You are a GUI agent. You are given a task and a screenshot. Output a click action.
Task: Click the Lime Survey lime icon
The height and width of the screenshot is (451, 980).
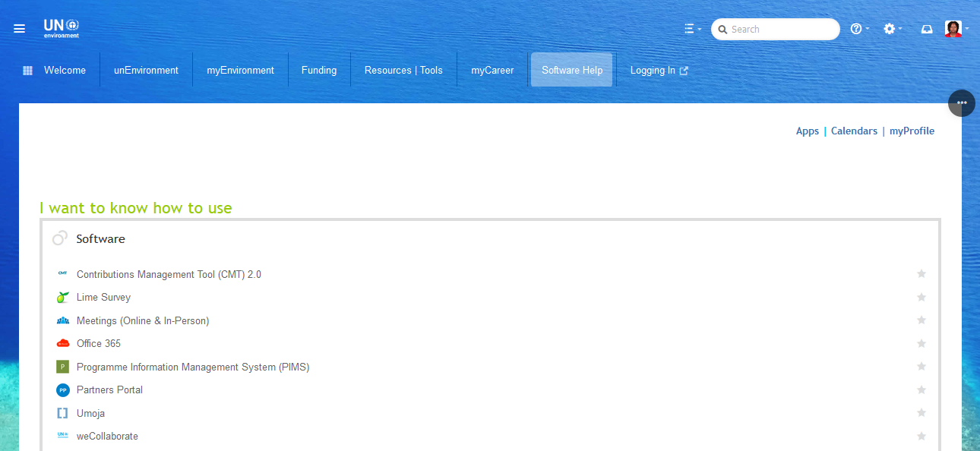62,298
